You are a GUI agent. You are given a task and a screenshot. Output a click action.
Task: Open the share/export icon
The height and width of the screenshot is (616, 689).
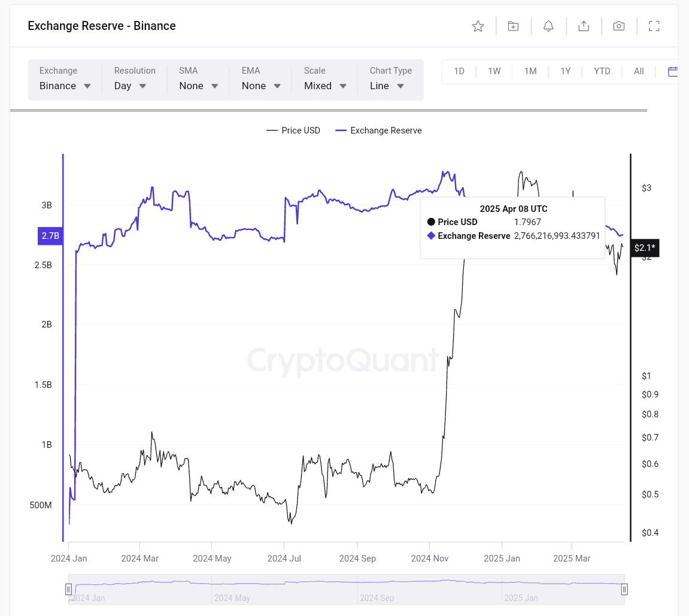584,26
